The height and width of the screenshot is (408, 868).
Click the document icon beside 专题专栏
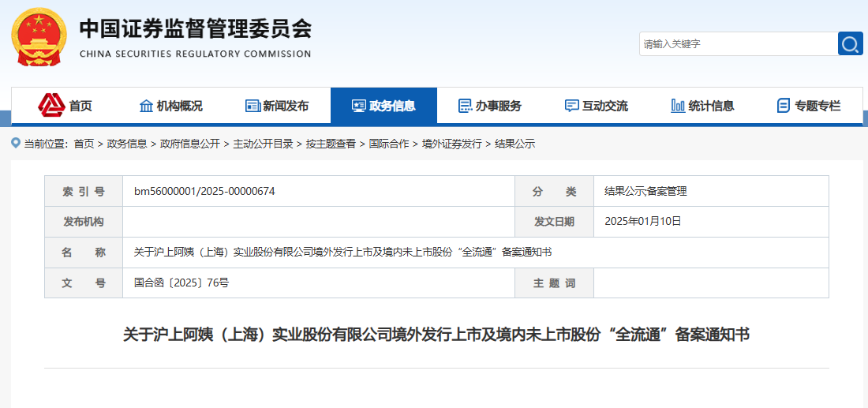pos(784,106)
